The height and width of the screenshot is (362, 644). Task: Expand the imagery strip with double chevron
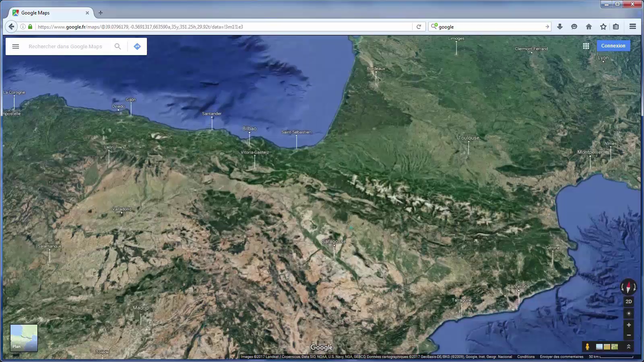(x=628, y=347)
